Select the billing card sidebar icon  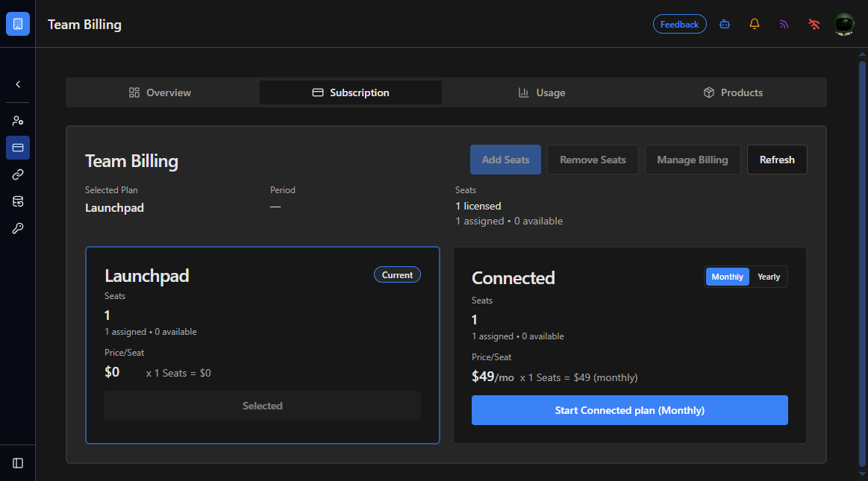pyautogui.click(x=18, y=148)
